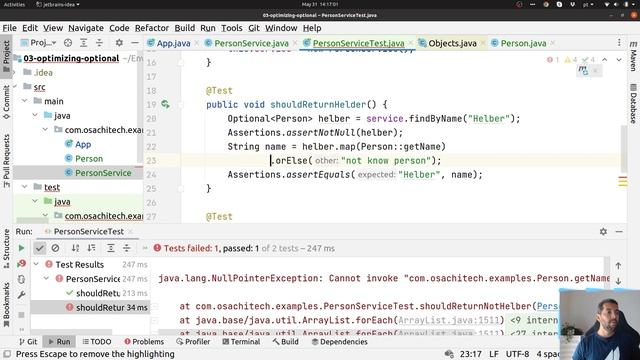Click the UTF-8 encoding status bar entry
The image size is (640, 360).
pyautogui.click(x=517, y=354)
